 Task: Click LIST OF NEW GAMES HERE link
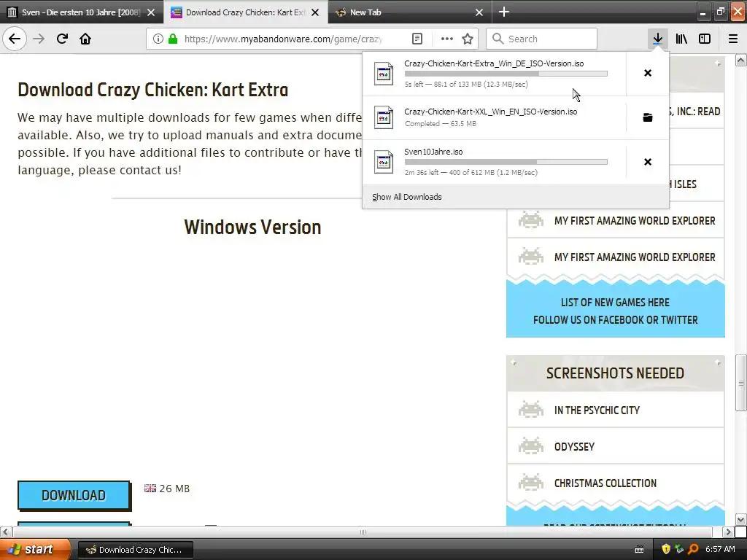(615, 303)
